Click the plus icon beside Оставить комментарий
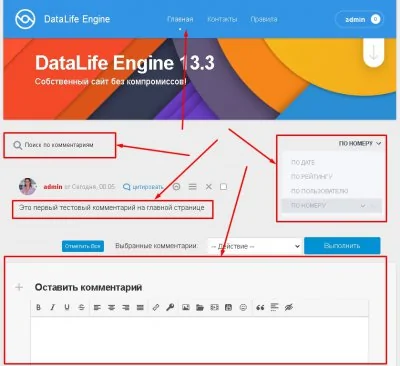Viewport: 400px width, 366px height. 19,287
